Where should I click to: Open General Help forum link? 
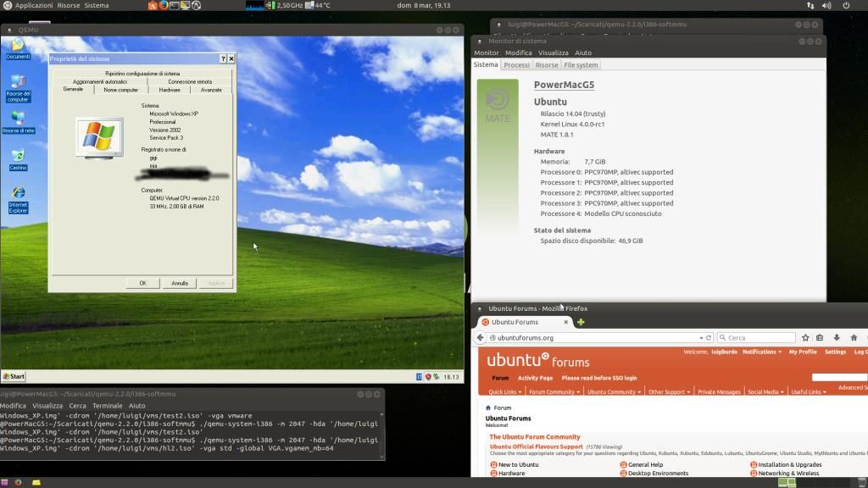[645, 465]
